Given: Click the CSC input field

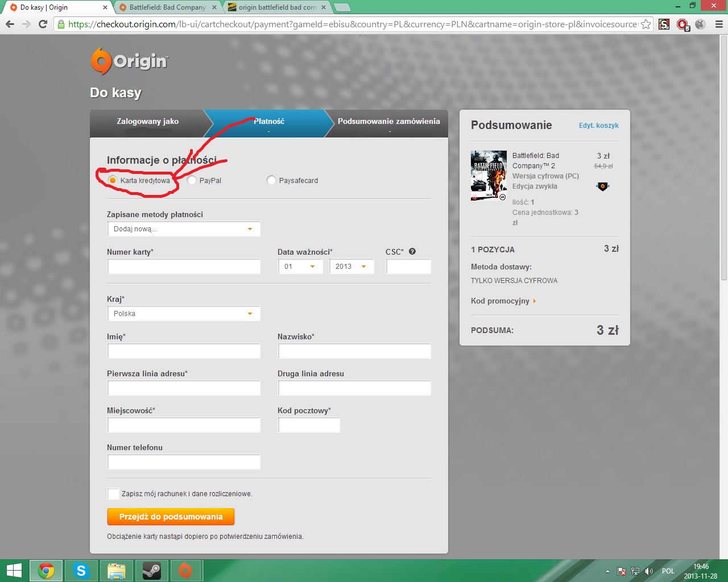Looking at the screenshot, I should coord(408,267).
